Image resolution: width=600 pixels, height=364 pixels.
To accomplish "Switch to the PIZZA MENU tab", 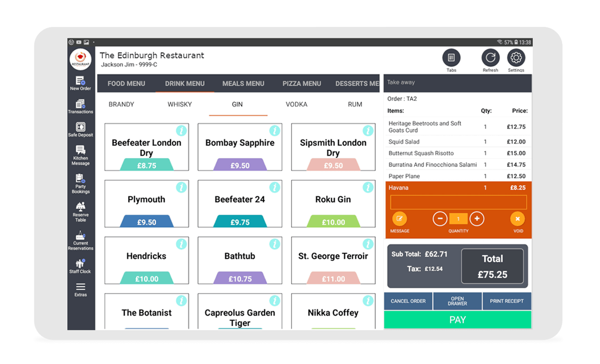I will [302, 83].
